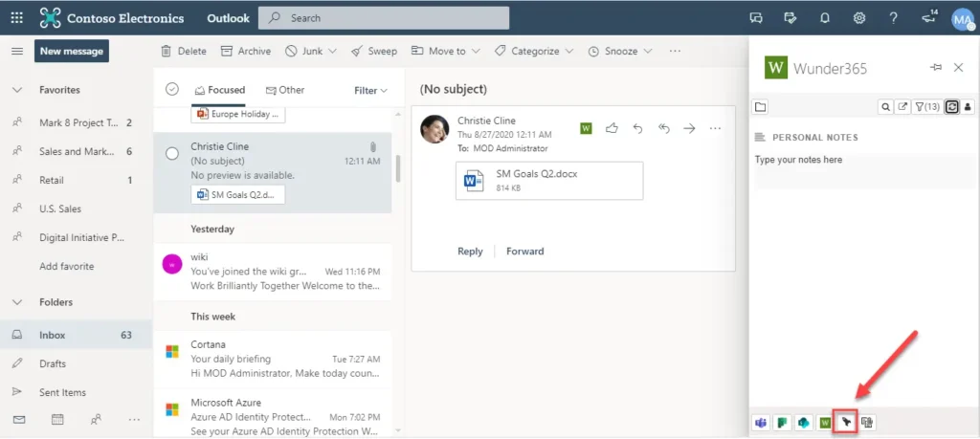Click the Wunder365 search magnifier icon

(x=886, y=107)
